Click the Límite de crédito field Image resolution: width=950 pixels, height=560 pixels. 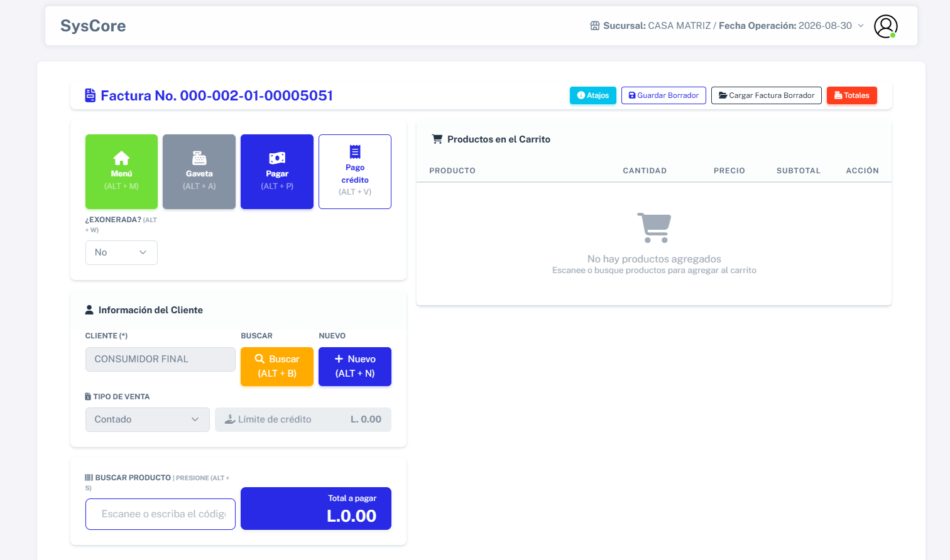tap(303, 419)
